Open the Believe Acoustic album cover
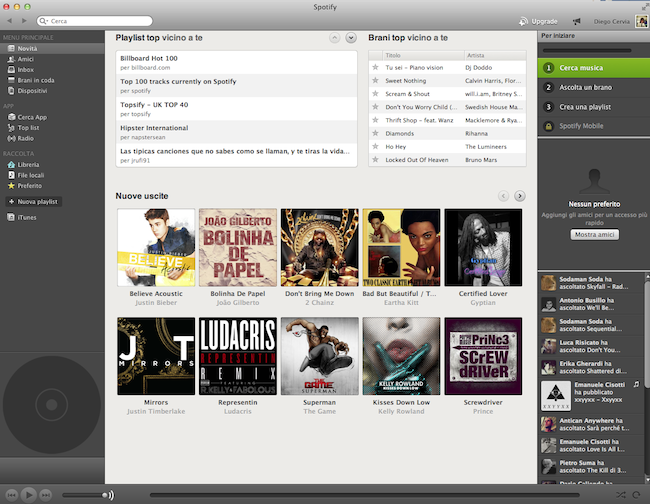 [155, 247]
